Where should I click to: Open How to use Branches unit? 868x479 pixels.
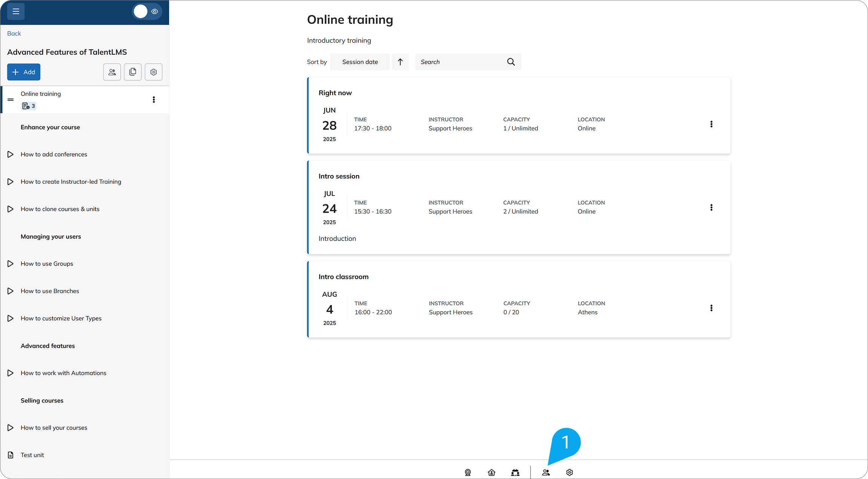[50, 291]
